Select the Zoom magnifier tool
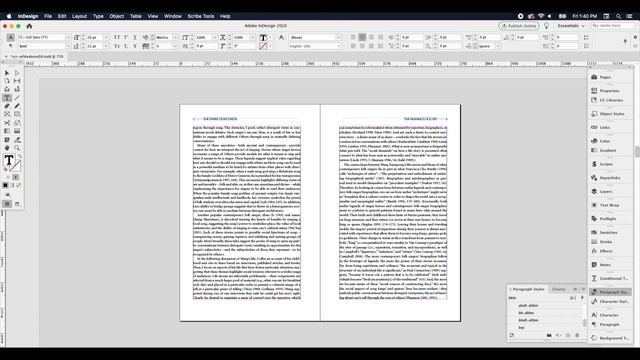Image resolution: width=640 pixels, height=360 pixels. click(17, 148)
